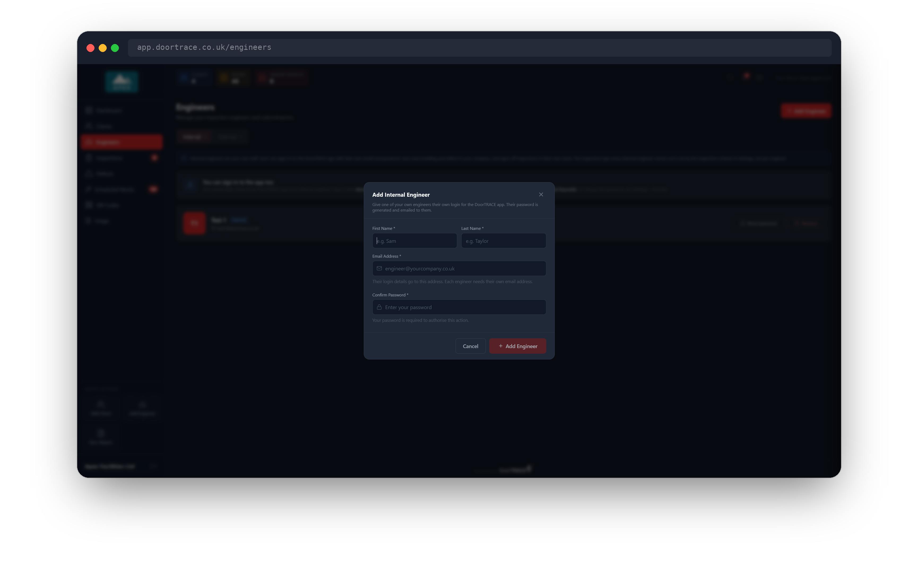Viewport: 918px width, 588px height.
Task: Click the red macOS close window dot
Action: [90, 48]
